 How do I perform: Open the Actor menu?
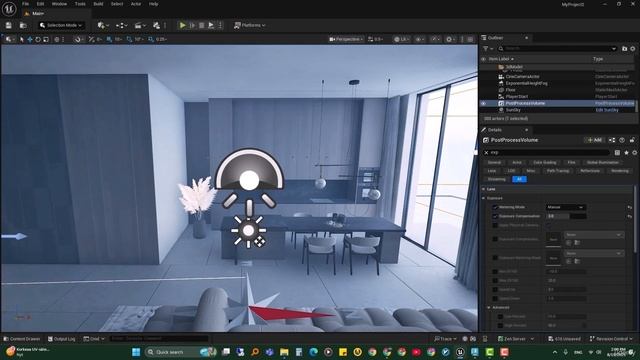point(136,4)
